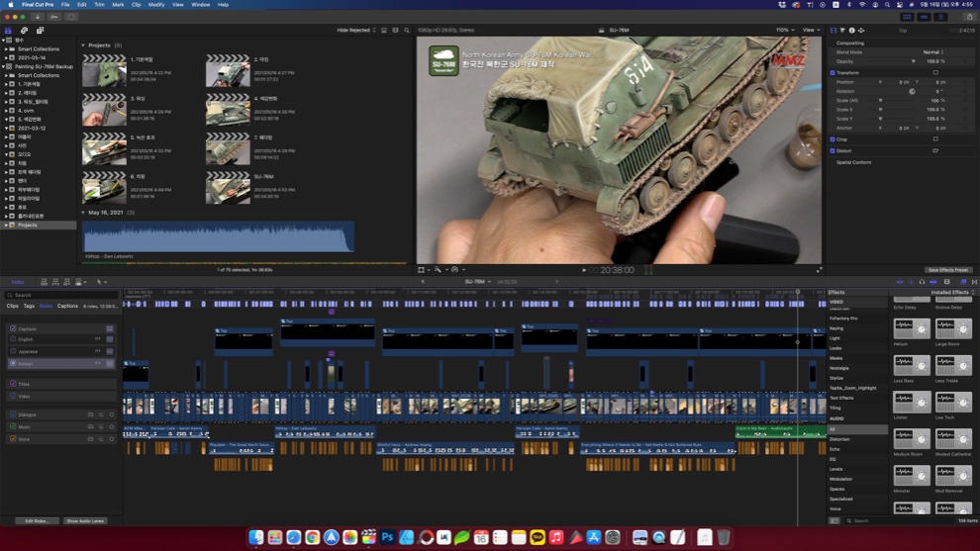
Task: Select the SU-76M project thumbnail
Action: 228,186
